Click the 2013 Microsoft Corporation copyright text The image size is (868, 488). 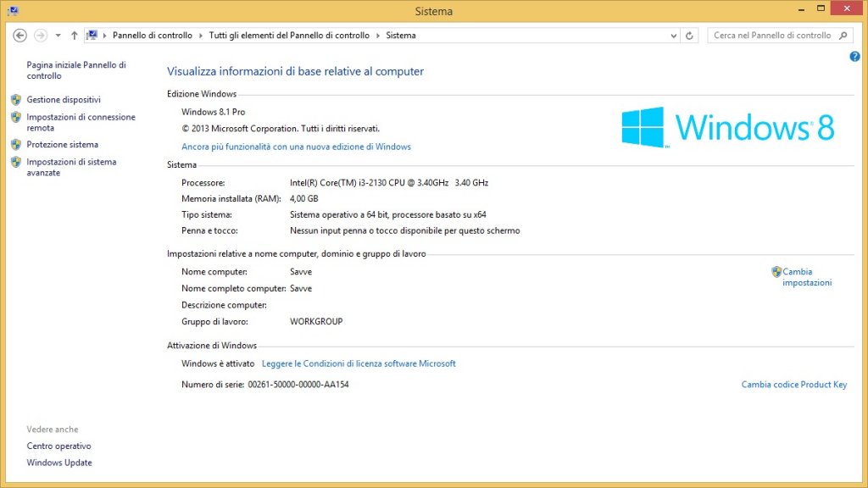tap(281, 129)
